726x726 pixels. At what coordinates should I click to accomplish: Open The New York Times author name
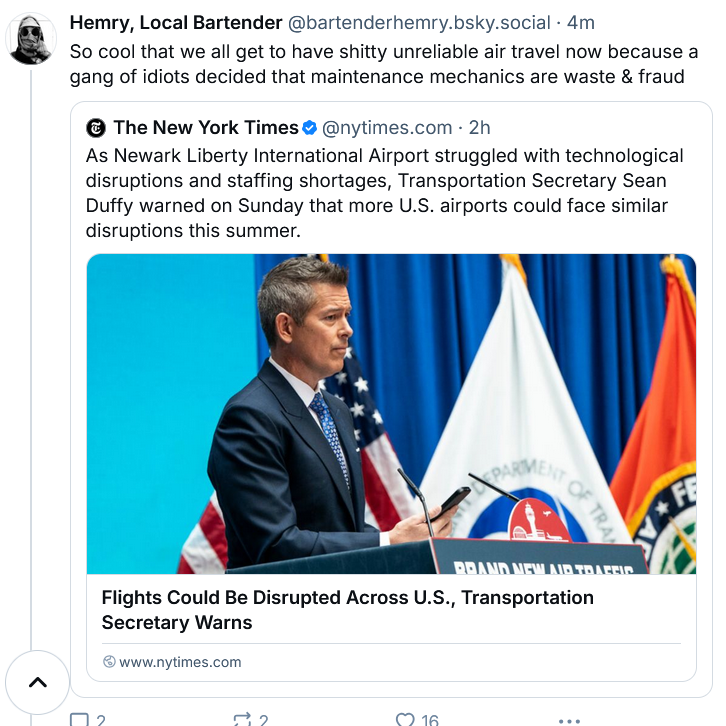click(206, 128)
